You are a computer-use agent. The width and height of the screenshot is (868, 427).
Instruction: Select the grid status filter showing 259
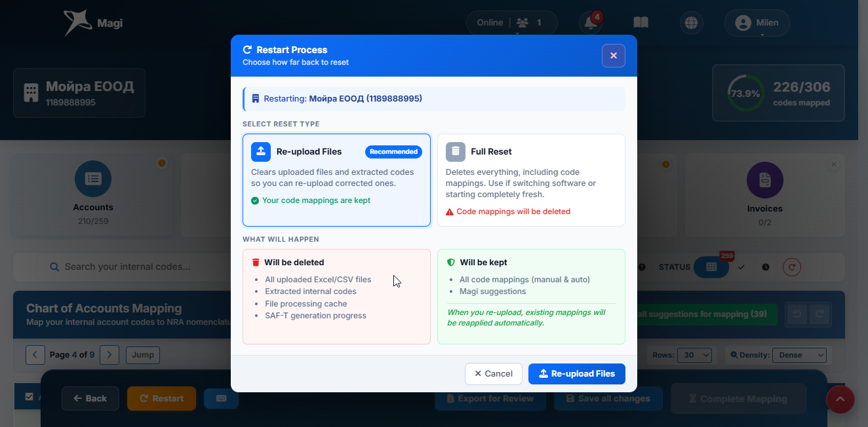point(711,267)
